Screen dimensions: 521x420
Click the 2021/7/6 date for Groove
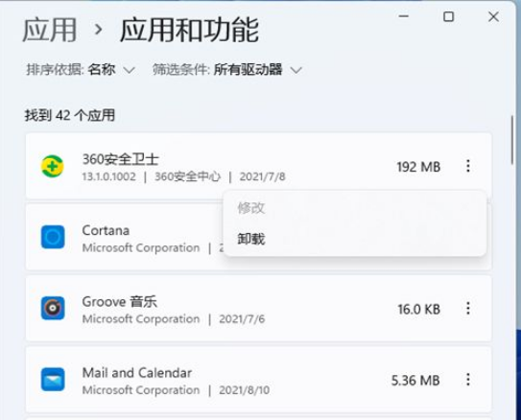(242, 319)
